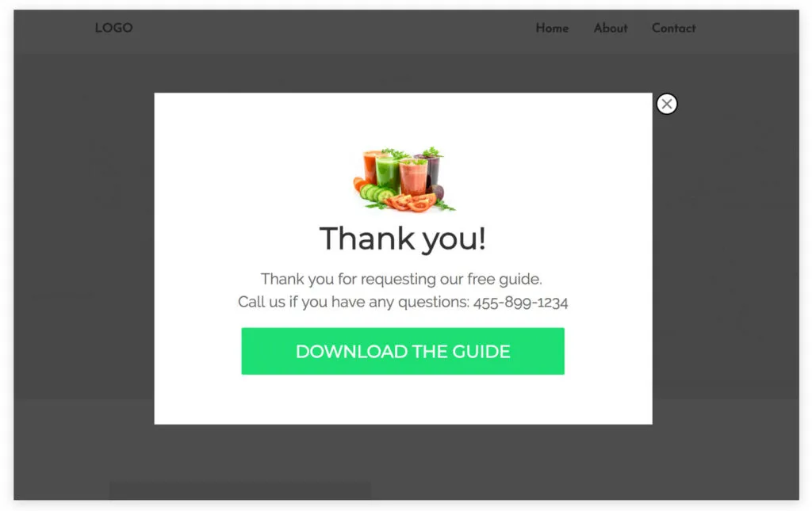Click the green smoothie glass in the image
The image size is (812, 511).
coord(386,174)
